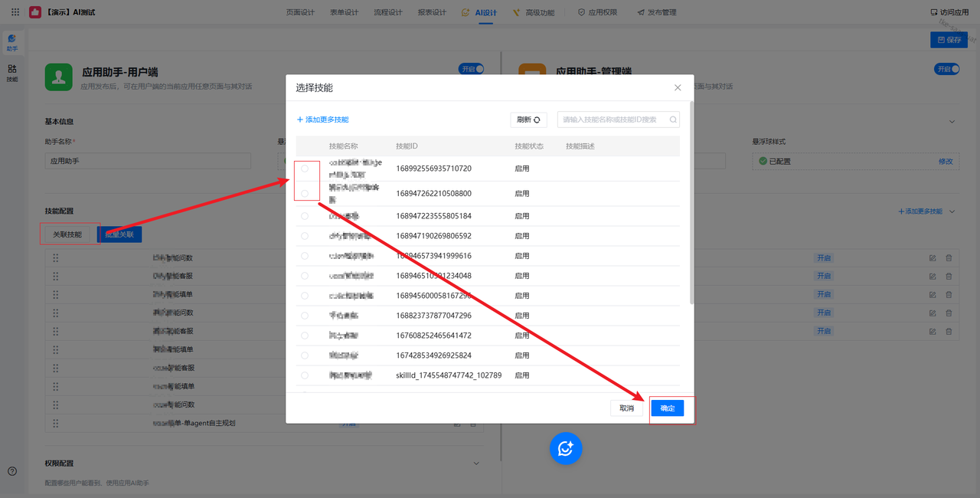Switch to the 页面设计 tab
Viewport: 980px width, 498px height.
click(x=300, y=12)
